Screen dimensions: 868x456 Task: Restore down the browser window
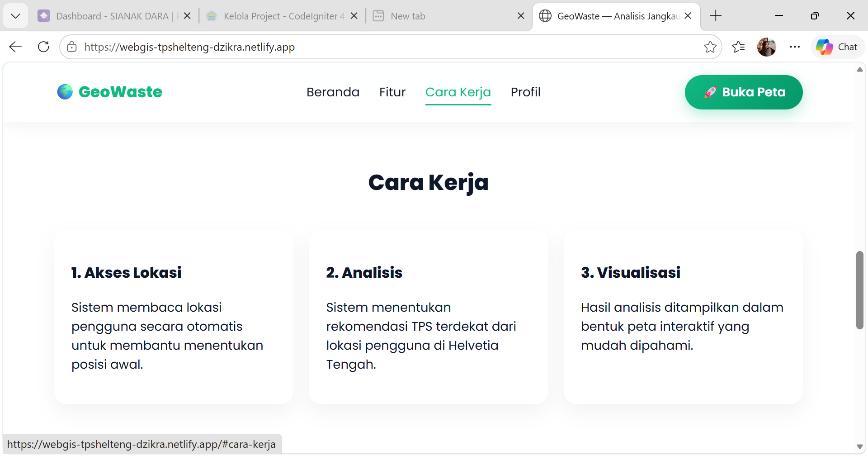coord(815,16)
